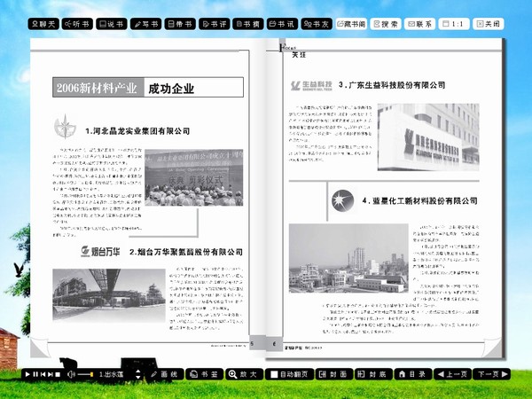Viewport: 532px width, 399px height.
Task: Open the 书签 bookmark button
Action: (205, 374)
